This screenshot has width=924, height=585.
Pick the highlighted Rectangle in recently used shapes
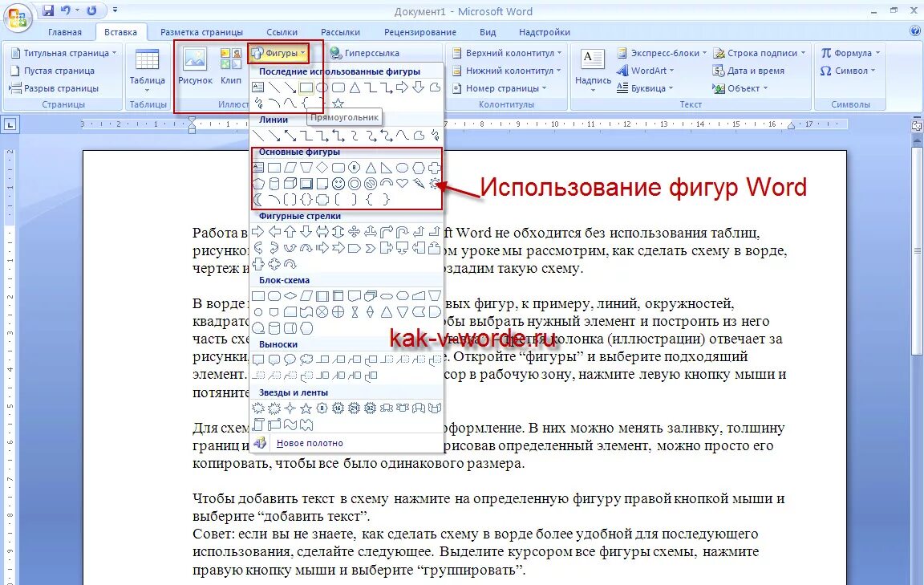[306, 87]
